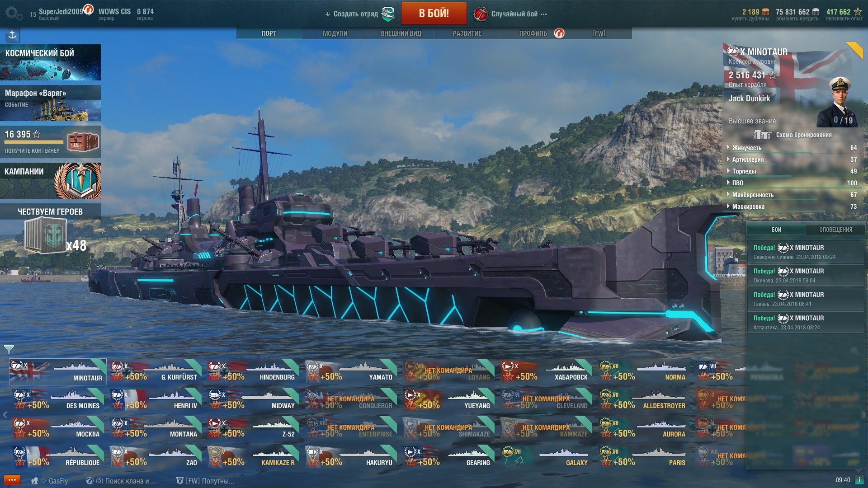Click the daily container crate icon
This screenshot has height=488, width=868.
coord(83,142)
